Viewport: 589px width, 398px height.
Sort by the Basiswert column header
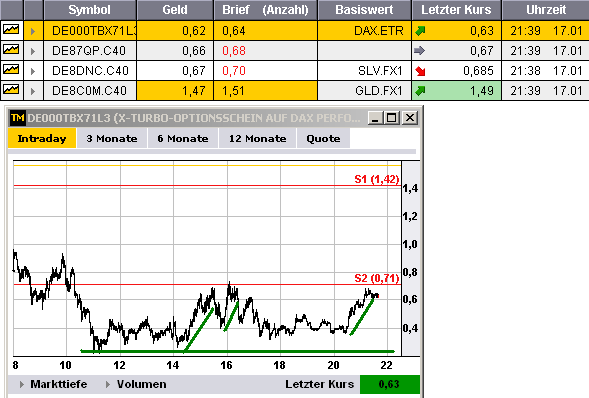(364, 10)
